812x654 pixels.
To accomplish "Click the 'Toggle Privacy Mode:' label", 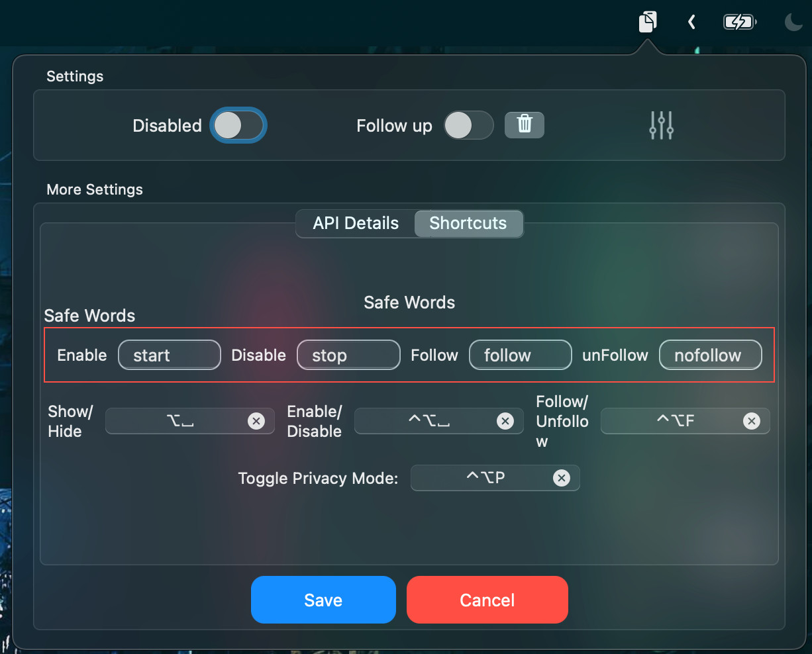I will pyautogui.click(x=318, y=479).
